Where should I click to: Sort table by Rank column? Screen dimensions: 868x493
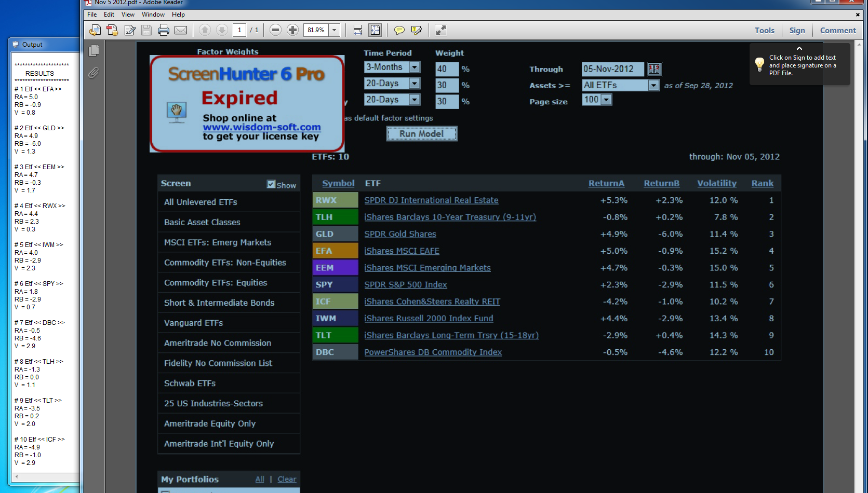point(763,183)
